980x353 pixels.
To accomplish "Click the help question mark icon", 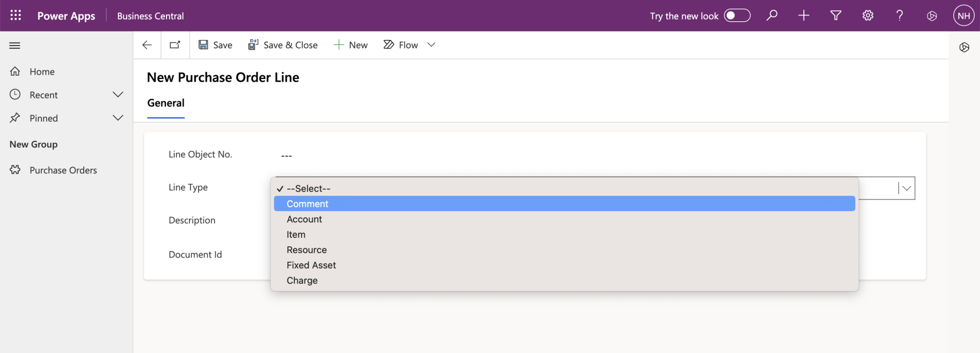I will click(900, 15).
